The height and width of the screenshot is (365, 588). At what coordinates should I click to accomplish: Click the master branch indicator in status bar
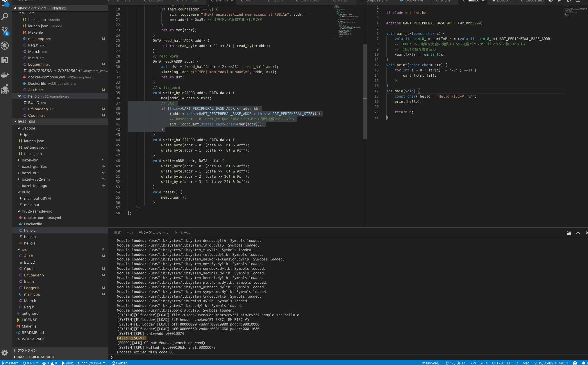[10, 363]
